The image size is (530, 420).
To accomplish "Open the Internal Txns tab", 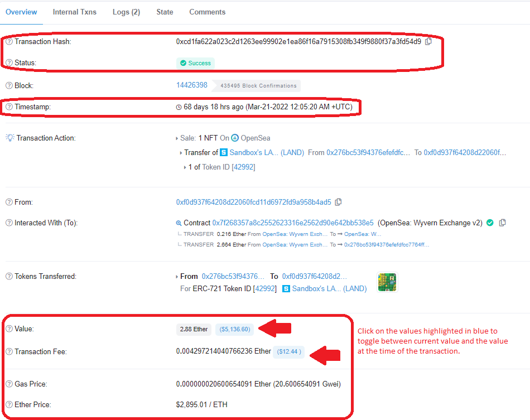I will pyautogui.click(x=75, y=12).
